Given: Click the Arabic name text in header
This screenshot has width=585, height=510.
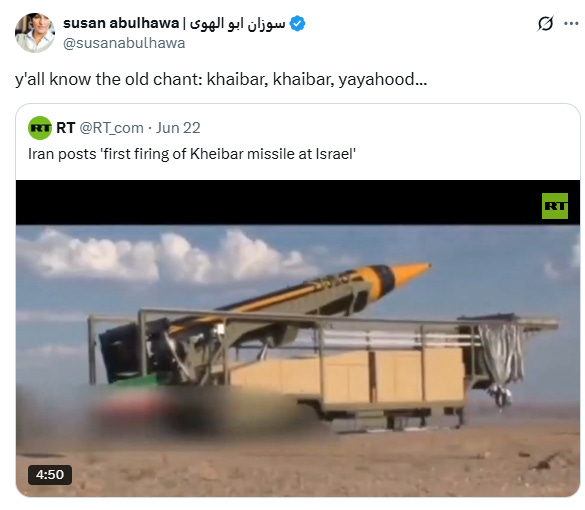Looking at the screenshot, I should 238,23.
